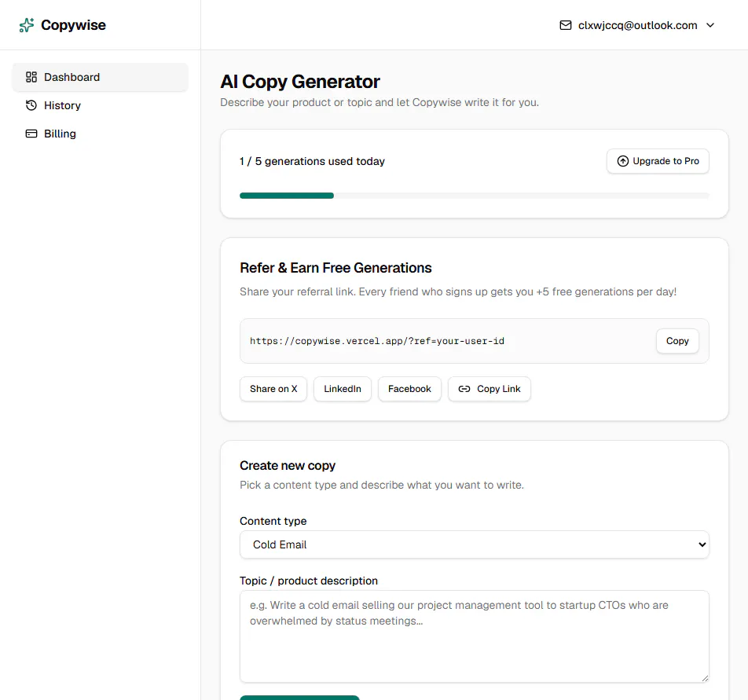Screen dimensions: 748x700
Task: Click the Content type label
Action: coord(273,521)
